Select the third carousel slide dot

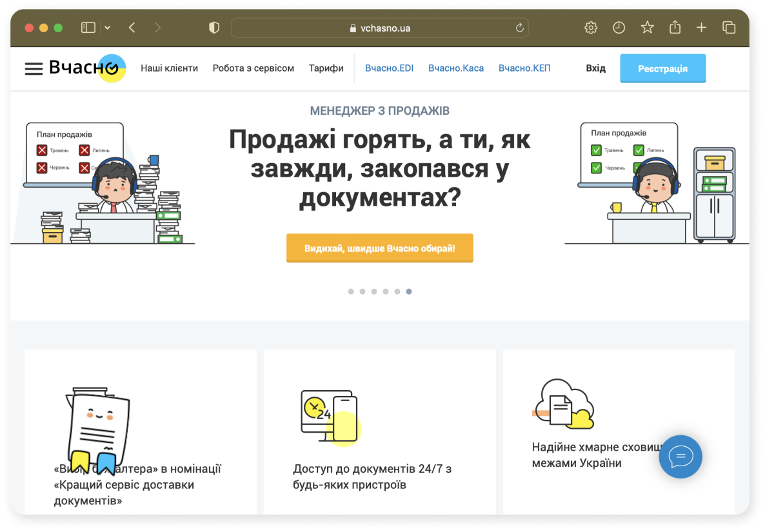tap(374, 291)
